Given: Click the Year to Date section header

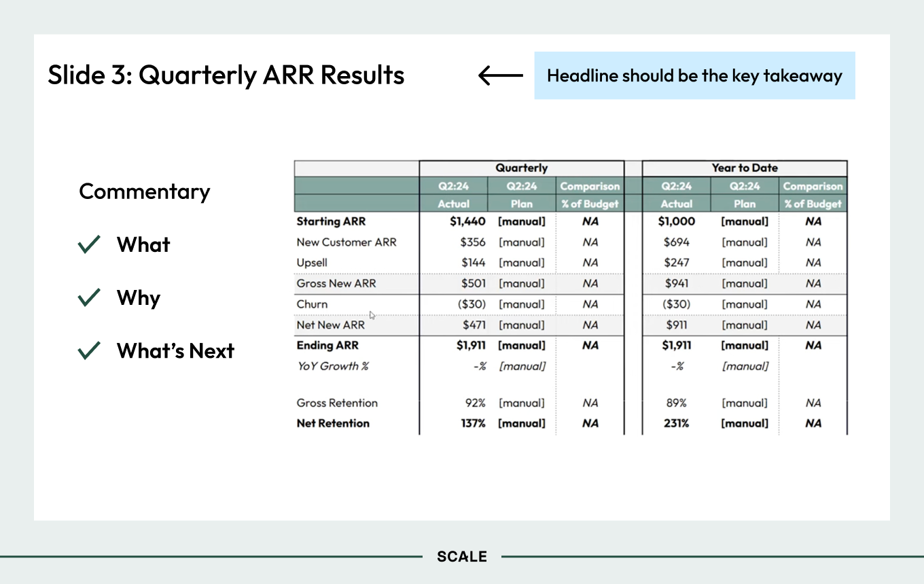Looking at the screenshot, I should click(x=745, y=168).
